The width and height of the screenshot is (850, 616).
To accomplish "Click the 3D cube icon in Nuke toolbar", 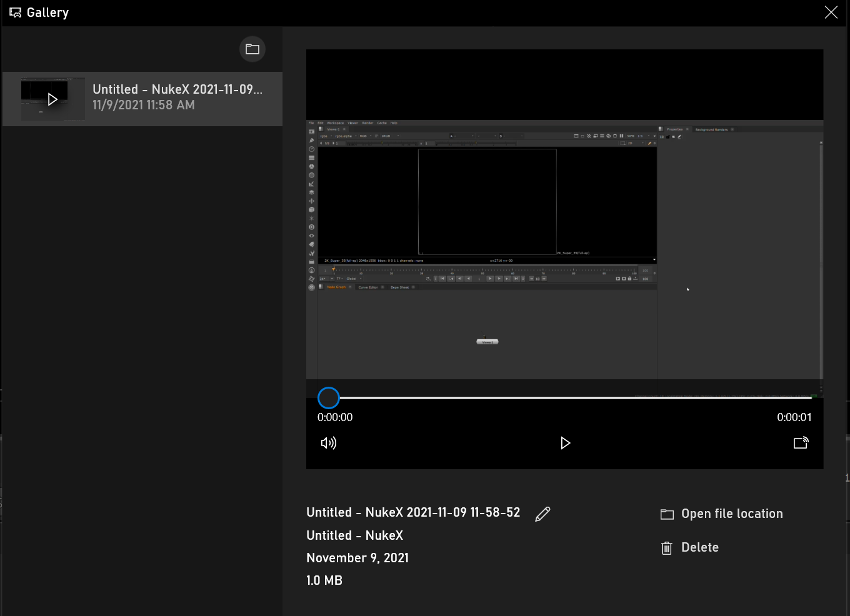I will tap(311, 210).
